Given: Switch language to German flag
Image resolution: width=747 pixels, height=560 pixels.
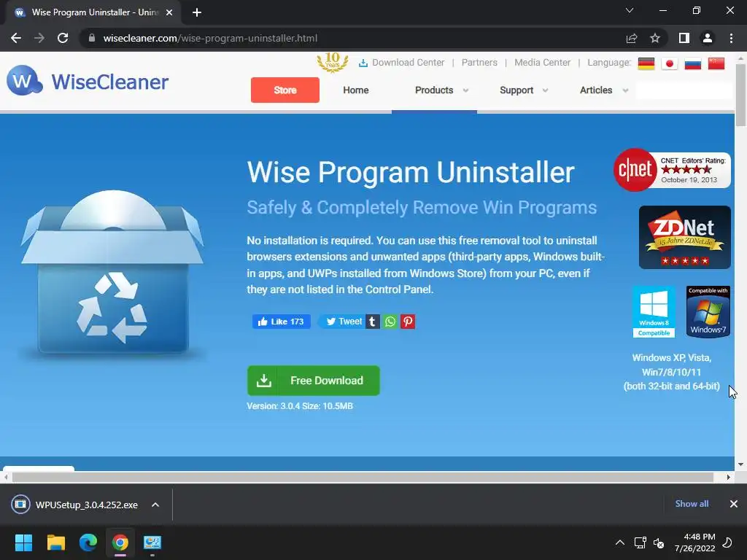Looking at the screenshot, I should coord(646,63).
